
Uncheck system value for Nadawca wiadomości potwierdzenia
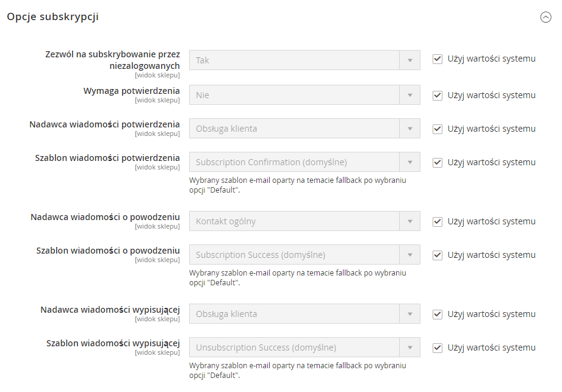coord(438,129)
